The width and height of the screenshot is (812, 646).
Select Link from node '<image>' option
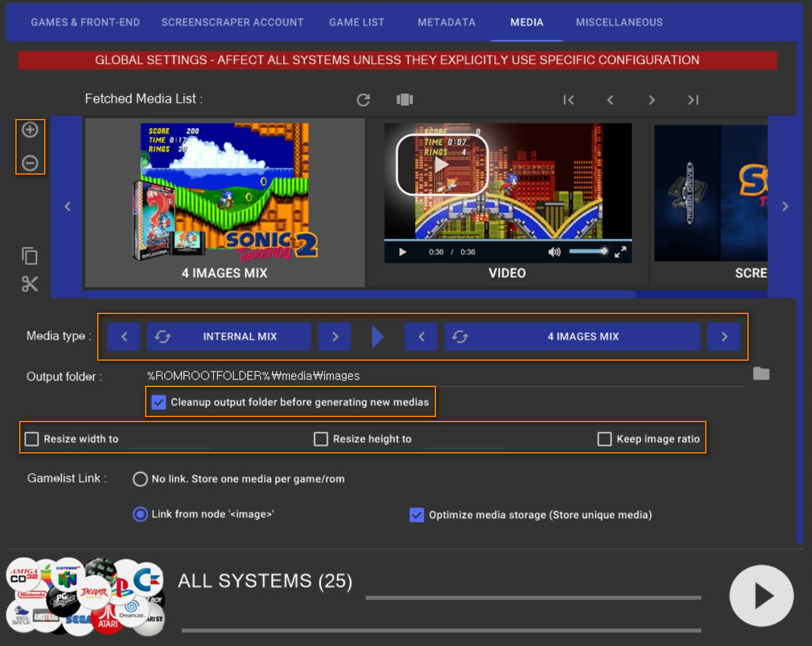tap(140, 514)
